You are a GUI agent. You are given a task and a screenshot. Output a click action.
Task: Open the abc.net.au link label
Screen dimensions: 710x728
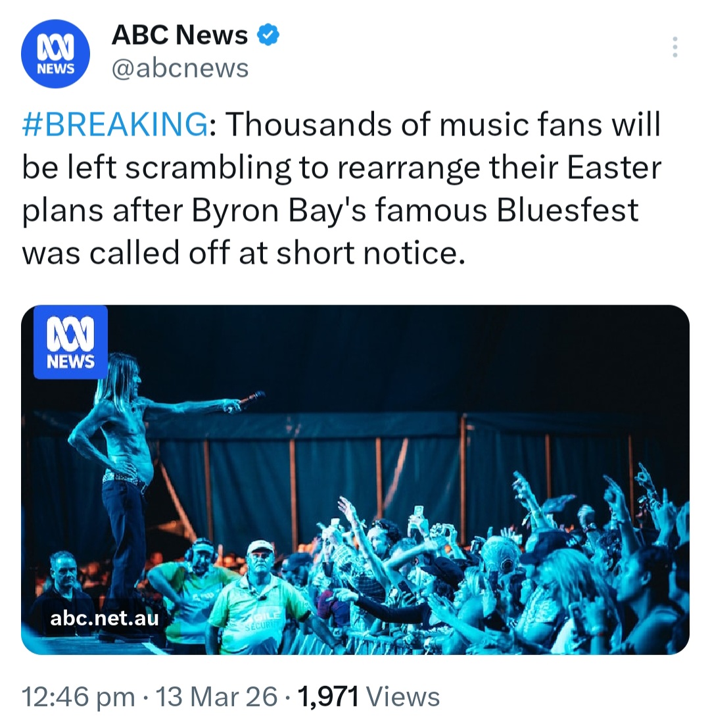(105, 618)
